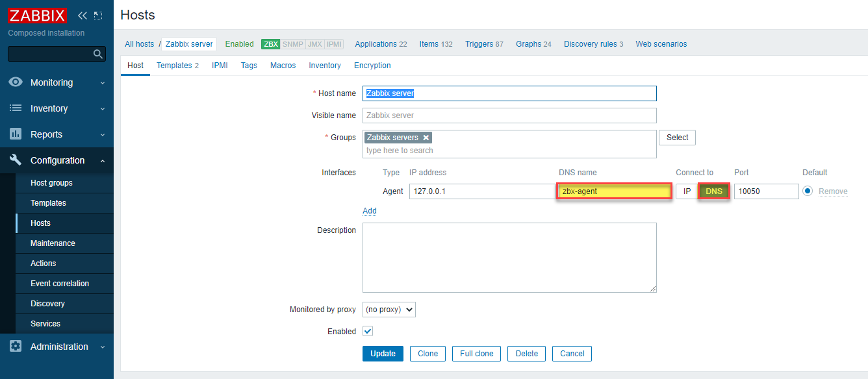The image size is (868, 379).
Task: Click the Add interface link
Action: pyautogui.click(x=369, y=211)
